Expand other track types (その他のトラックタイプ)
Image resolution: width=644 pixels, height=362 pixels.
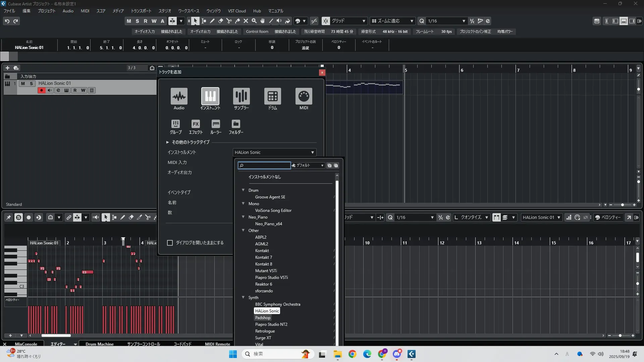pyautogui.click(x=167, y=142)
